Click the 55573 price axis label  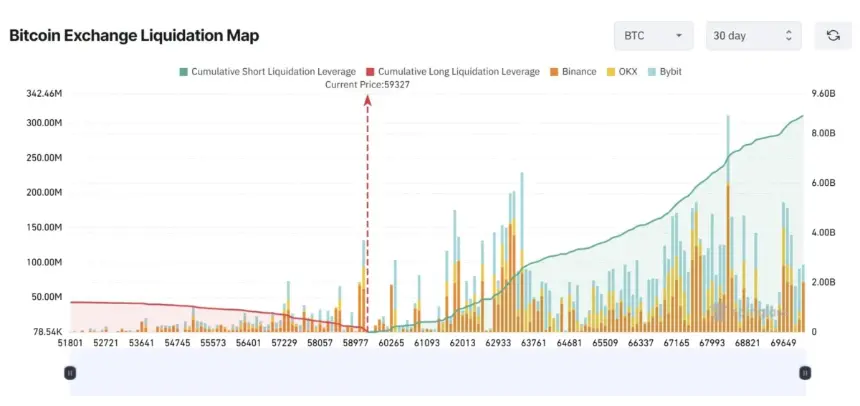click(x=213, y=343)
